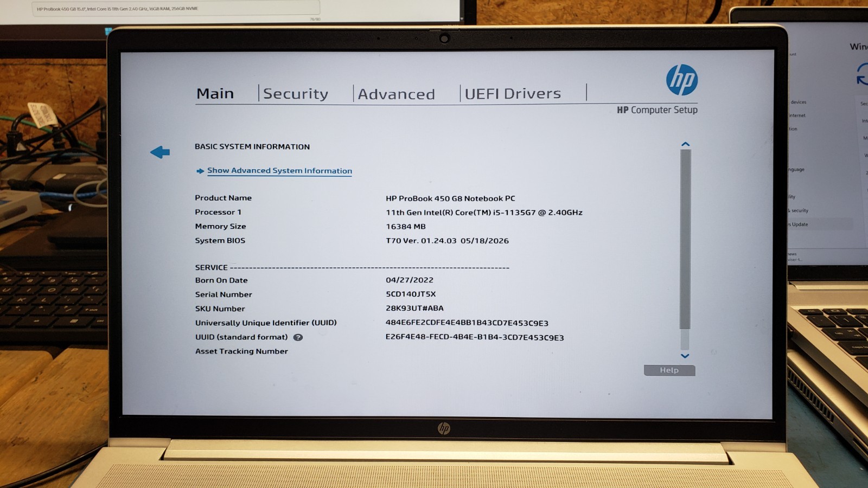Click the 11th Gen Intel Core i5-1135G7 value

(484, 213)
